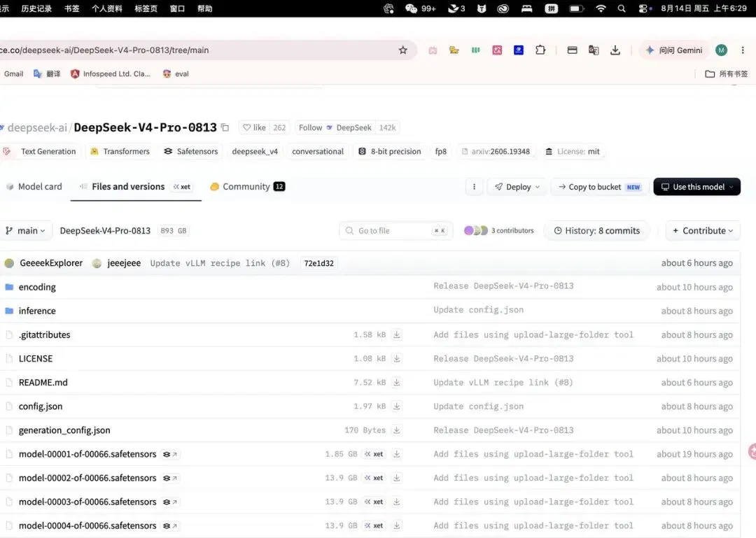Open the 帮助 menu

(204, 8)
